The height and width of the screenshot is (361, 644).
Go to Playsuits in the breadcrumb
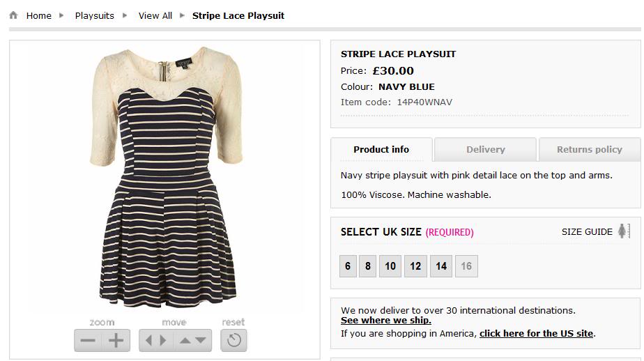(95, 15)
